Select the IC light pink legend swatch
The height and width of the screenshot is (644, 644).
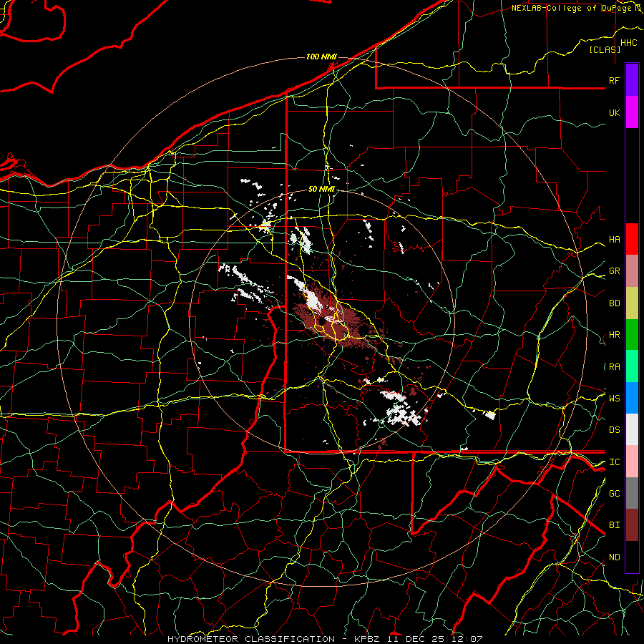pyautogui.click(x=632, y=462)
